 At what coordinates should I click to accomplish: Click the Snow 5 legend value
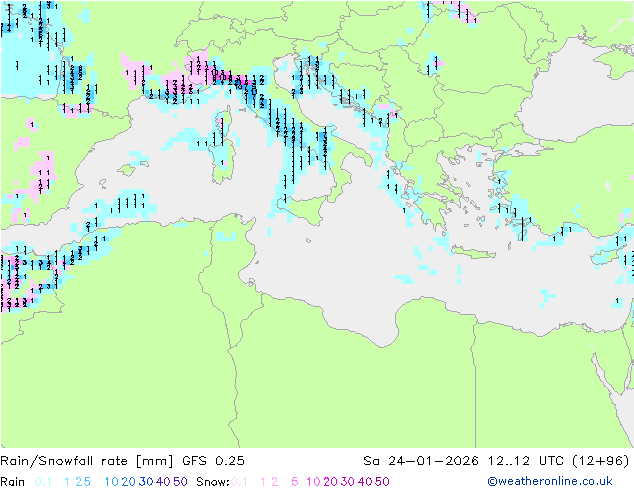pos(295,482)
